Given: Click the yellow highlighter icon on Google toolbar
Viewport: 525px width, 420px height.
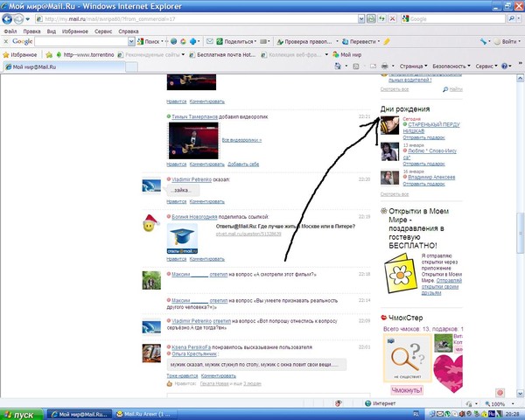Looking at the screenshot, I should click(x=387, y=41).
